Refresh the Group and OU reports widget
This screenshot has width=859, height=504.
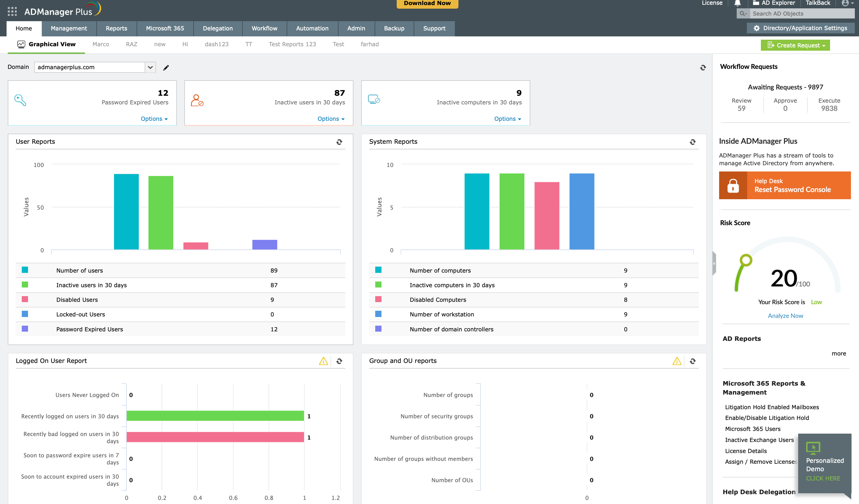[x=692, y=361]
